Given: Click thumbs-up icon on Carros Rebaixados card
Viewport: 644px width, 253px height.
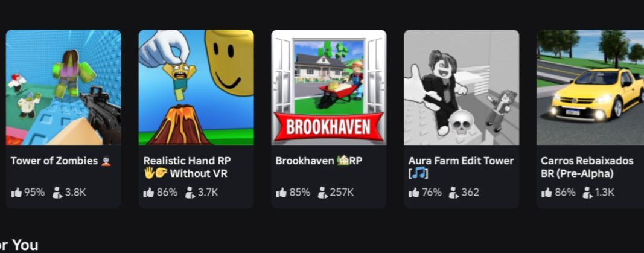Looking at the screenshot, I should pos(547,192).
